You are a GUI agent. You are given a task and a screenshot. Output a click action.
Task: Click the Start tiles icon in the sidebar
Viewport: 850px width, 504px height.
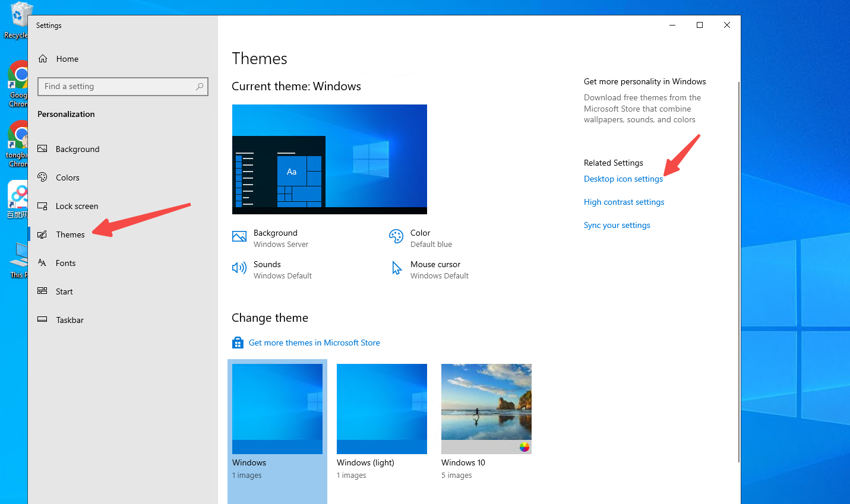coord(42,291)
